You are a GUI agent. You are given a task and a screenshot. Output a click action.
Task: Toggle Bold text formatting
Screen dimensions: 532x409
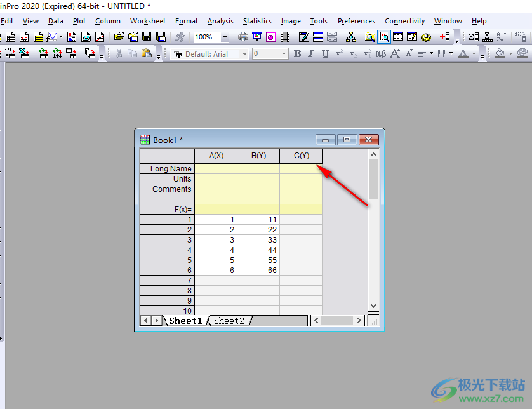coord(298,53)
